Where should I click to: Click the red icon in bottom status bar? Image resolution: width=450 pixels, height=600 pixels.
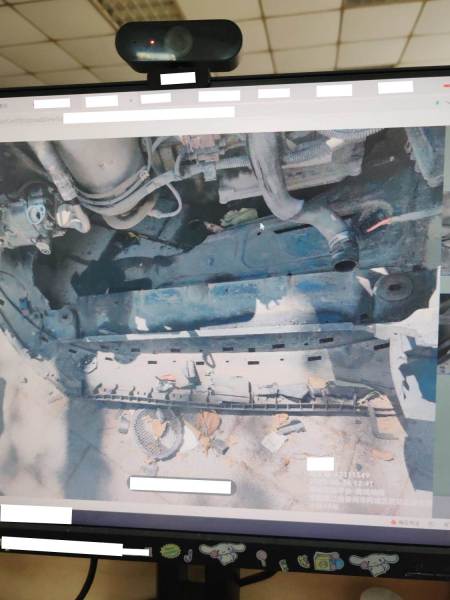click(x=393, y=522)
